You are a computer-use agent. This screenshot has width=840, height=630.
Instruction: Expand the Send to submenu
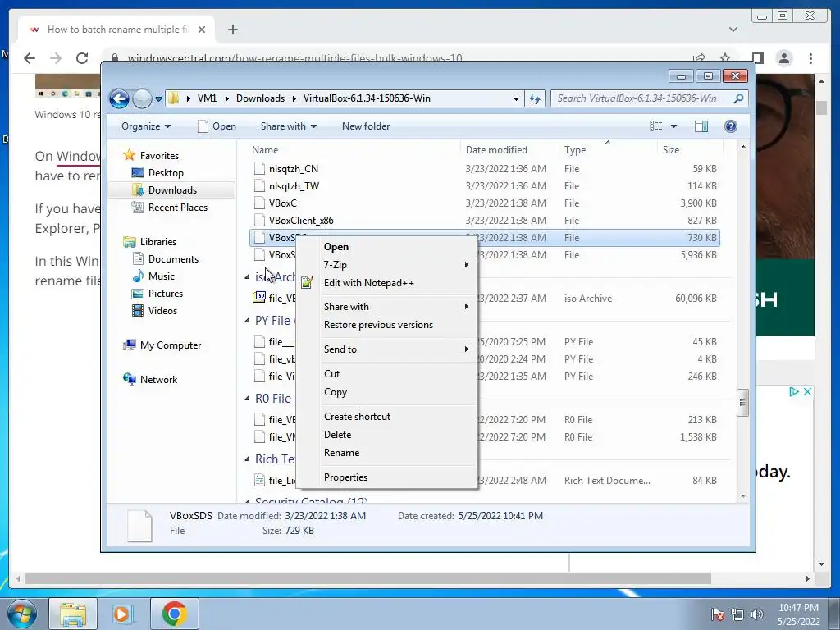[386, 349]
